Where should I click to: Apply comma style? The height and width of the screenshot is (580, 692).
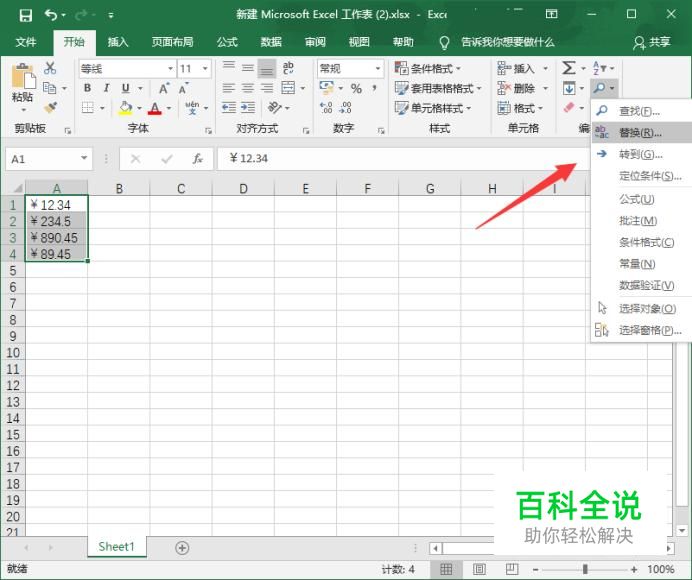click(374, 88)
